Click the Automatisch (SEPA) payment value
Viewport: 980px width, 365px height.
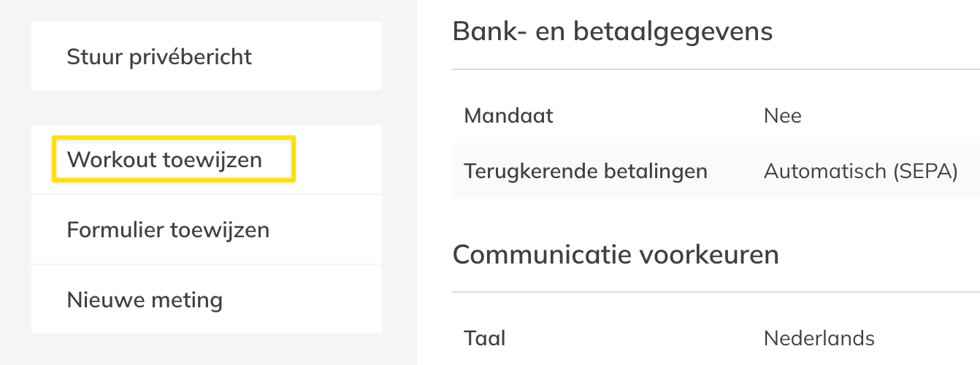pos(860,172)
